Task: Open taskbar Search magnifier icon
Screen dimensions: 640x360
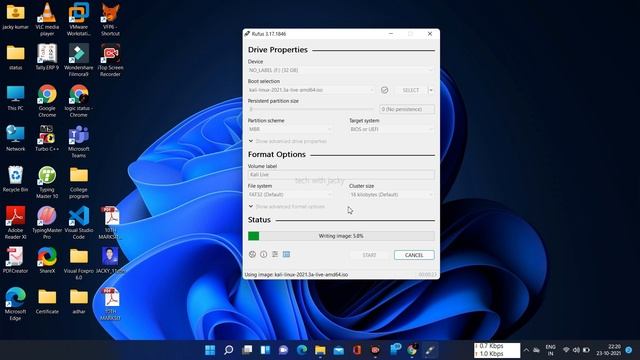Action: [229, 350]
